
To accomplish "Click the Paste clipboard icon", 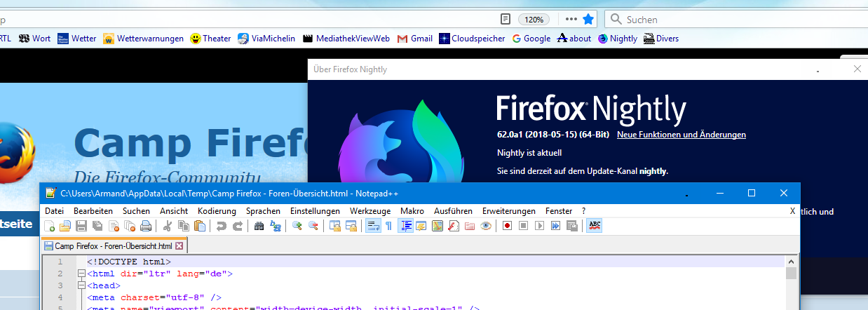I will coord(200,226).
